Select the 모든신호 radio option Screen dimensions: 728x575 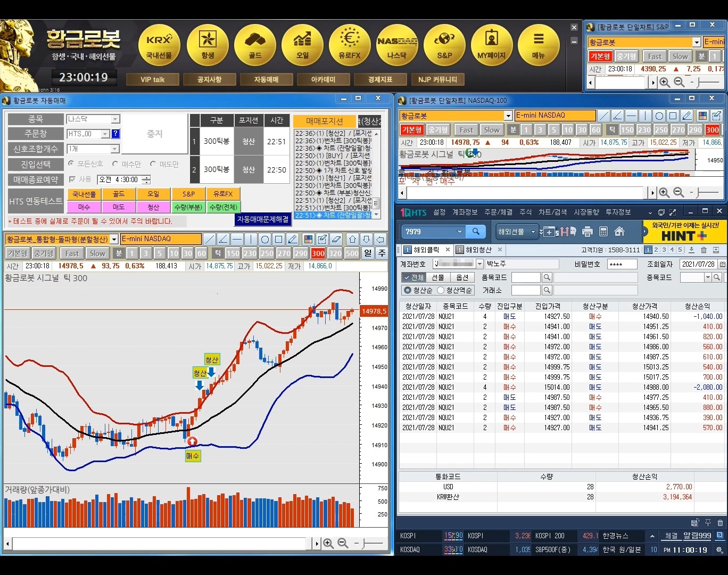[x=71, y=164]
